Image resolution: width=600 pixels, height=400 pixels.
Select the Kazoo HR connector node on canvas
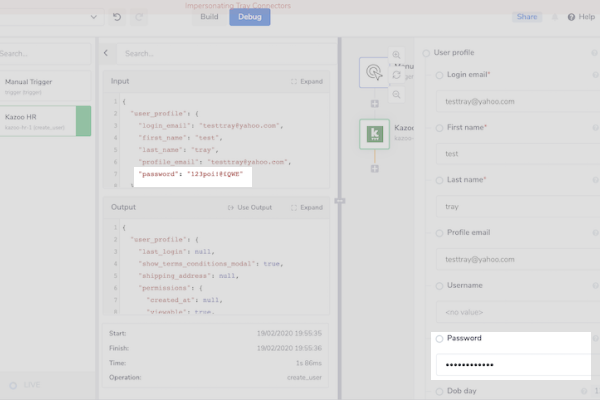(x=375, y=134)
